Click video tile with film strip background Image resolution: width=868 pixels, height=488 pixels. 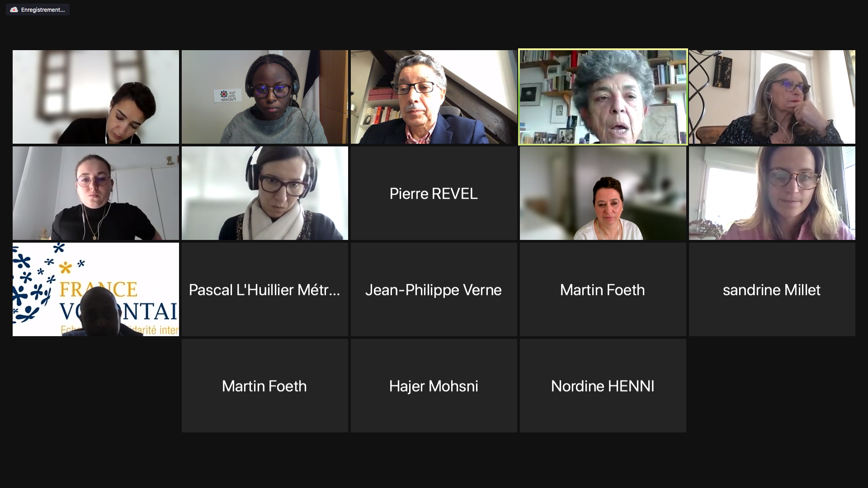[x=95, y=97]
